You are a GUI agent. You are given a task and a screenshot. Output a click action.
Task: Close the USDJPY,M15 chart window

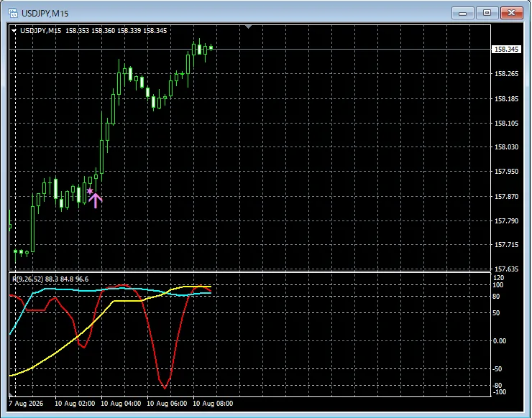pos(511,13)
